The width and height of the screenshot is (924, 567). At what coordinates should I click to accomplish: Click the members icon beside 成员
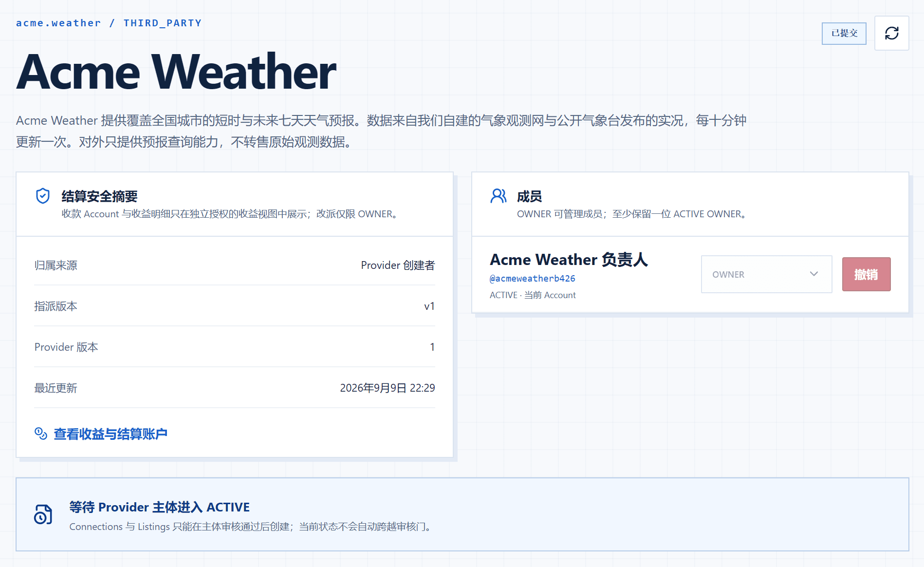[499, 196]
